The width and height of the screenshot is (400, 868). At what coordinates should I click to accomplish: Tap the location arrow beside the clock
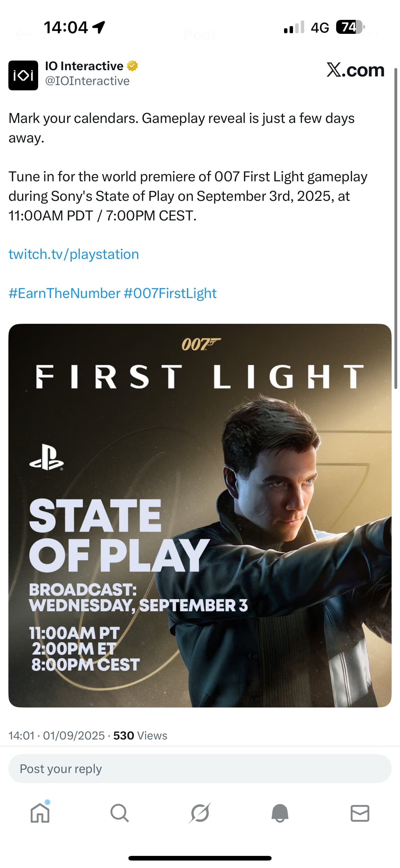(99, 27)
